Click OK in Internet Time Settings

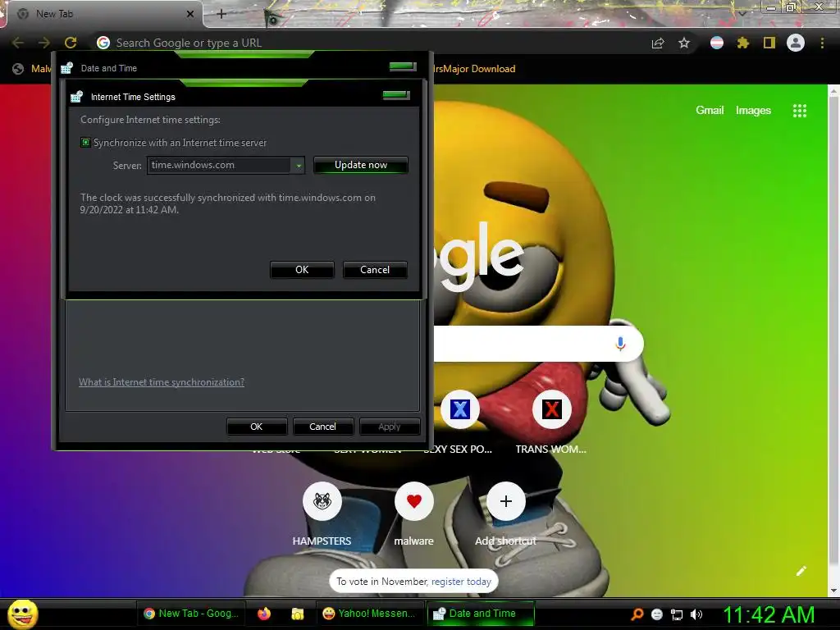click(x=302, y=270)
